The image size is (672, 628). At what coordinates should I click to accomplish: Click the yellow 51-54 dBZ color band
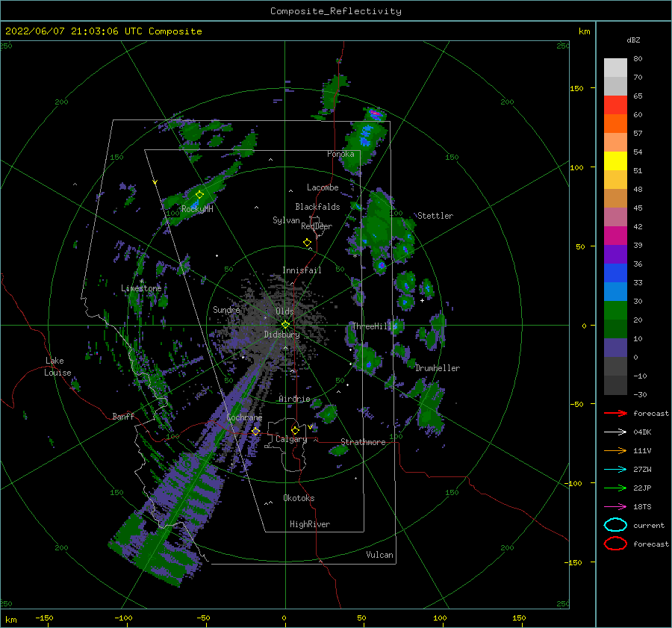615,161
